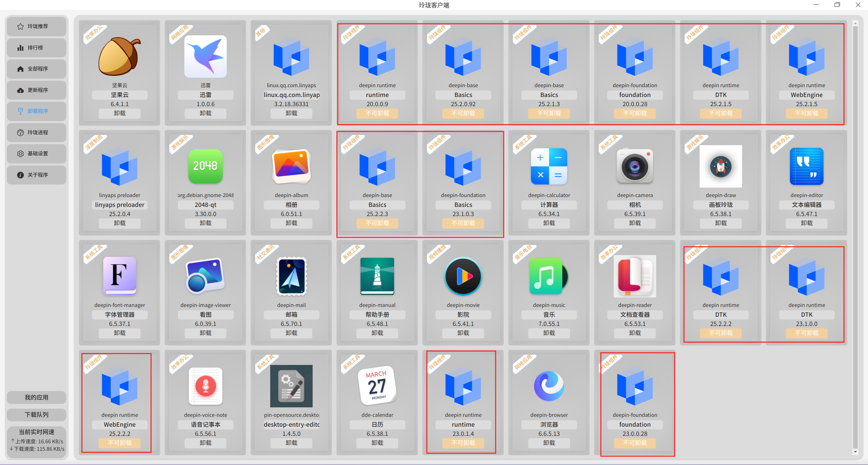Click the deepin-movie player icon

pyautogui.click(x=463, y=276)
